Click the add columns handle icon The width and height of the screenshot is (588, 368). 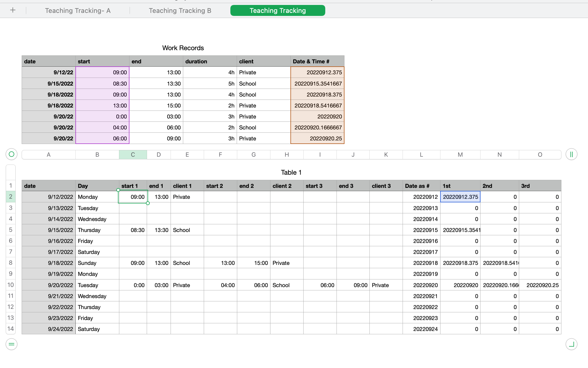tap(571, 154)
